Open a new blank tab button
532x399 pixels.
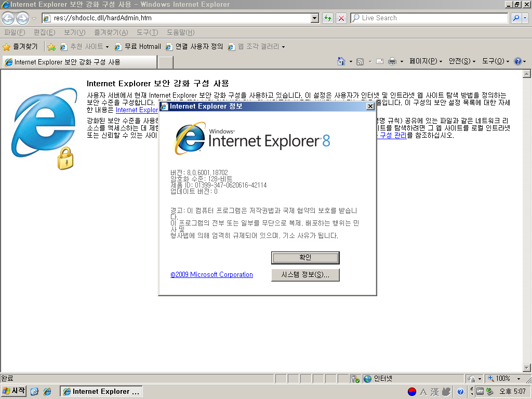coord(166,62)
